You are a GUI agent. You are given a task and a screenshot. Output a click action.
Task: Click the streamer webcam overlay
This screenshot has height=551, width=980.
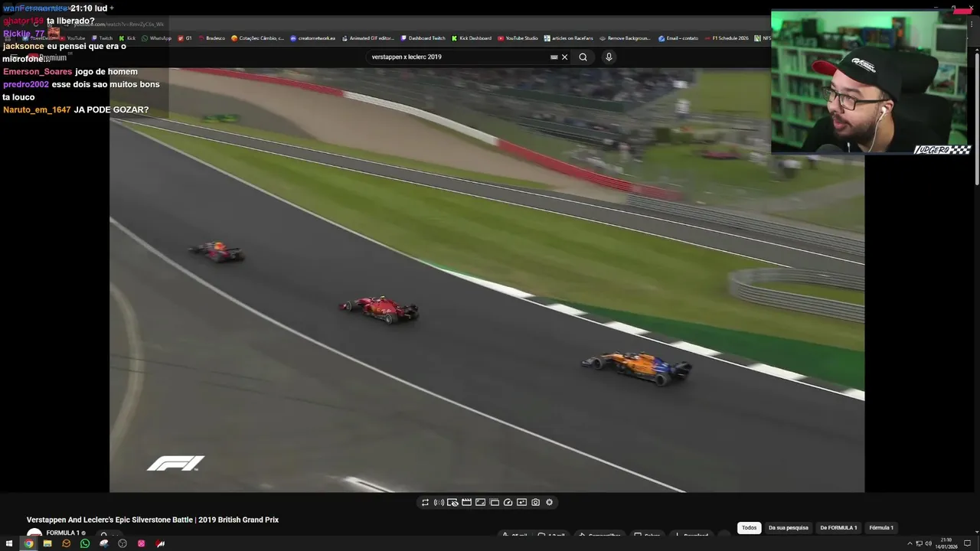871,83
